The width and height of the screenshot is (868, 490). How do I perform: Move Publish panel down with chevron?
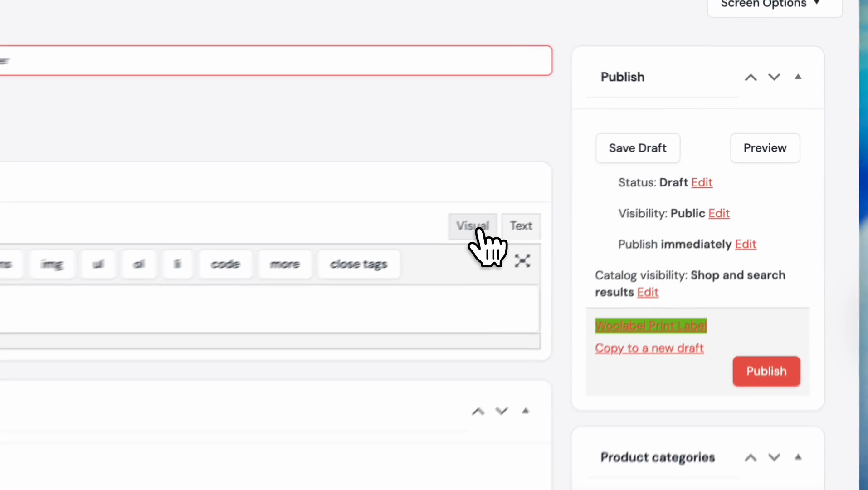click(774, 77)
